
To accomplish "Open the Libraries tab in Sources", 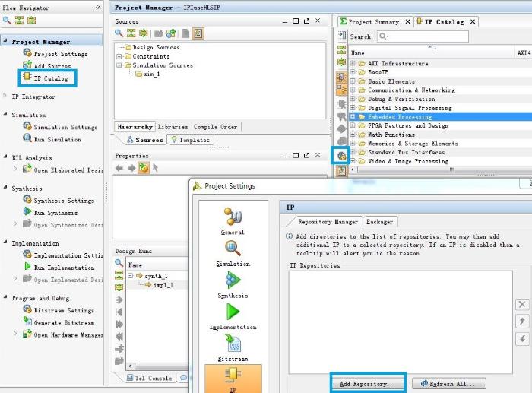I will tap(173, 127).
